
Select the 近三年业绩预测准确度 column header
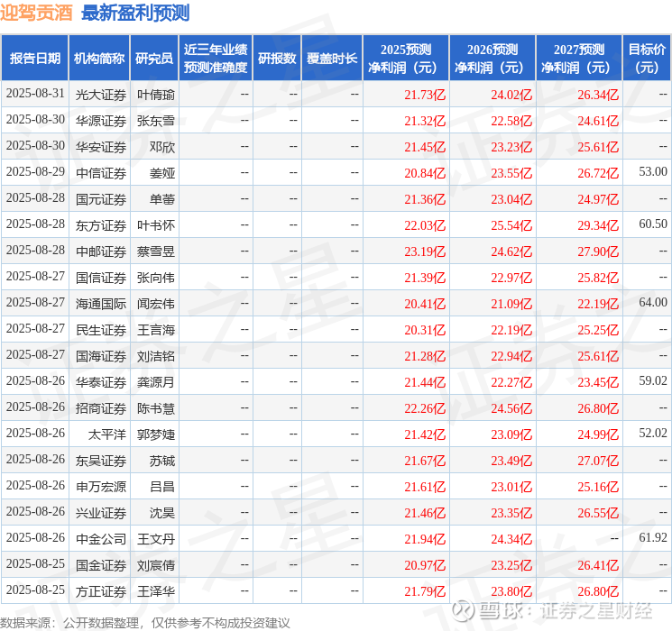point(216,59)
